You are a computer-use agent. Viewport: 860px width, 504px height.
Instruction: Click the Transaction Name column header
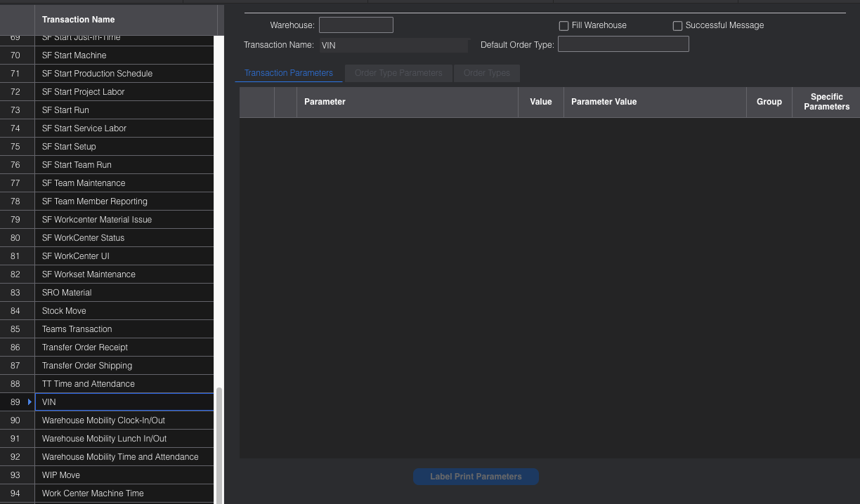(126, 20)
